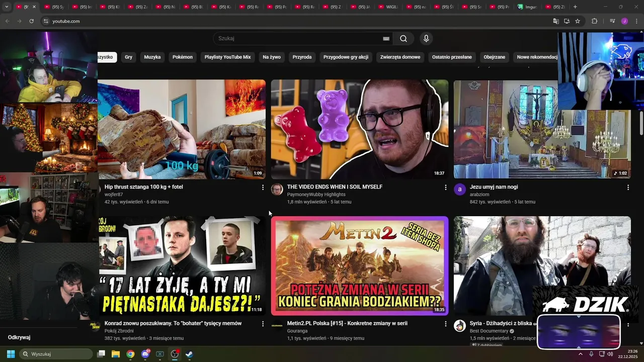Select the Zwierzęta domowe chip
Image resolution: width=644 pixels, height=362 pixels.
click(400, 57)
